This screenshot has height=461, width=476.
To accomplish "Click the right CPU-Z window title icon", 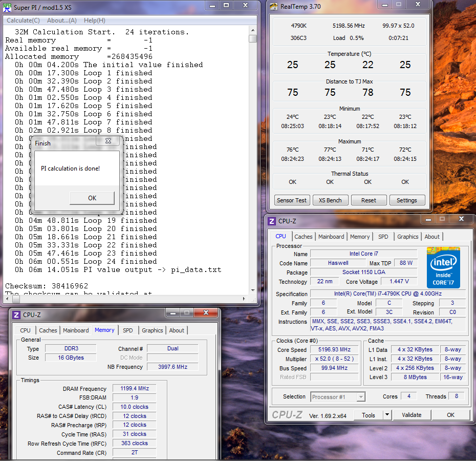I will pos(272,221).
